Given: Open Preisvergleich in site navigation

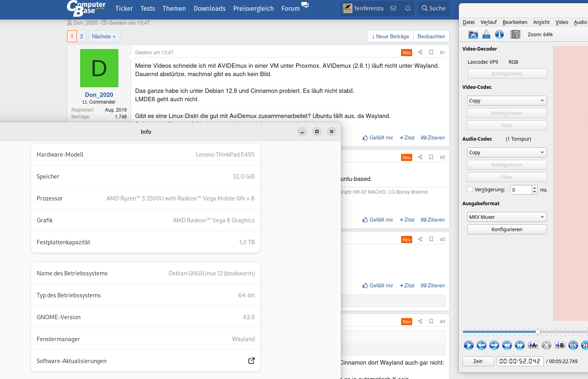Looking at the screenshot, I should pos(254,8).
